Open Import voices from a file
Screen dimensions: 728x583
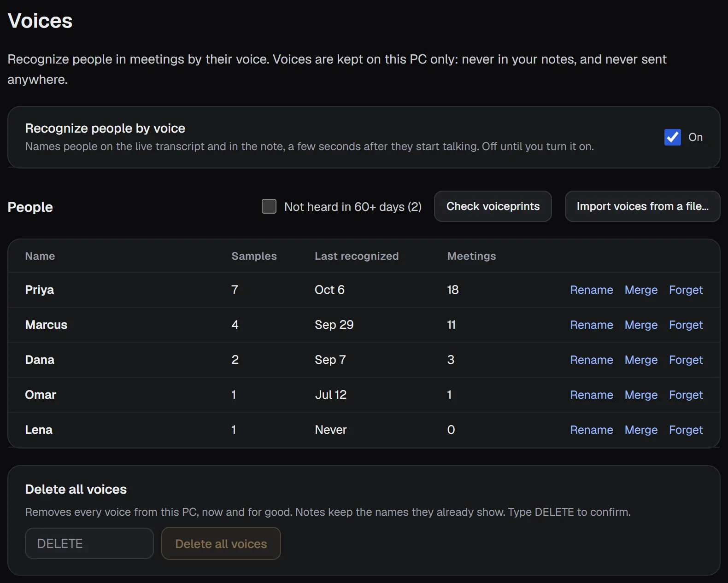pos(643,206)
